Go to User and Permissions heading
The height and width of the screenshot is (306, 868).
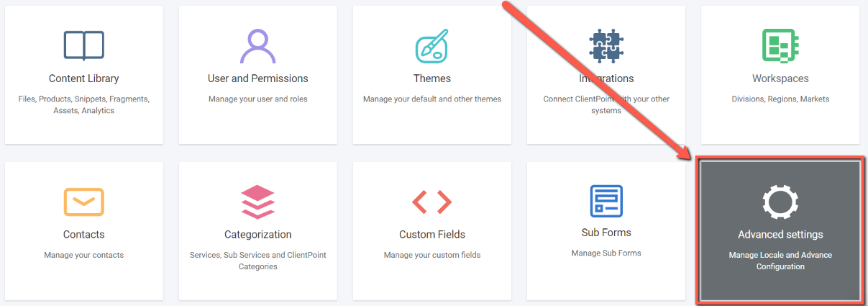pos(258,78)
